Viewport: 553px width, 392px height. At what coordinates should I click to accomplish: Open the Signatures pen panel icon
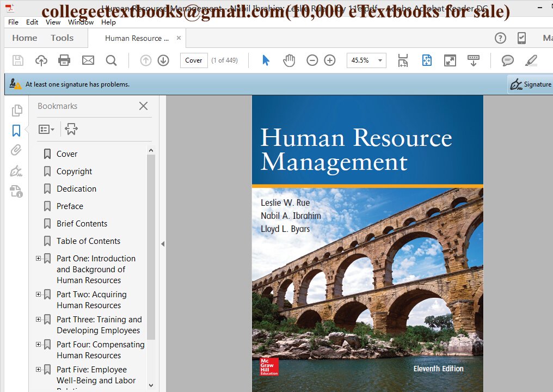[x=16, y=171]
